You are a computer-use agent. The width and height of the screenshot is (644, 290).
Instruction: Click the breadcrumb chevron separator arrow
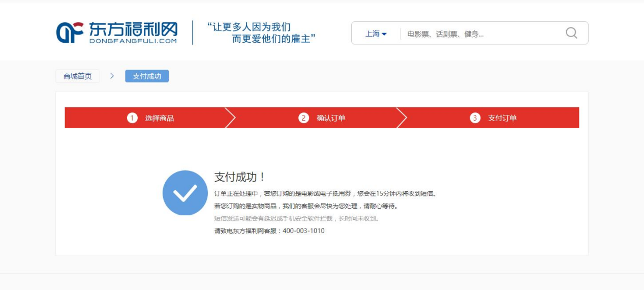[x=112, y=76]
